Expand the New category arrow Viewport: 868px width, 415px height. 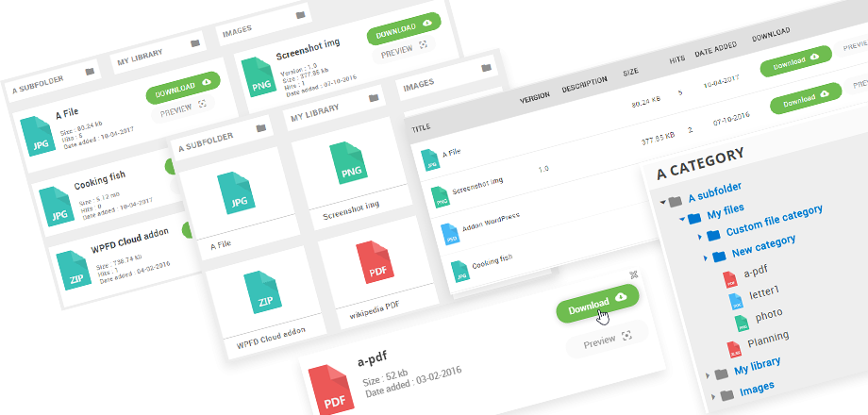(x=706, y=257)
